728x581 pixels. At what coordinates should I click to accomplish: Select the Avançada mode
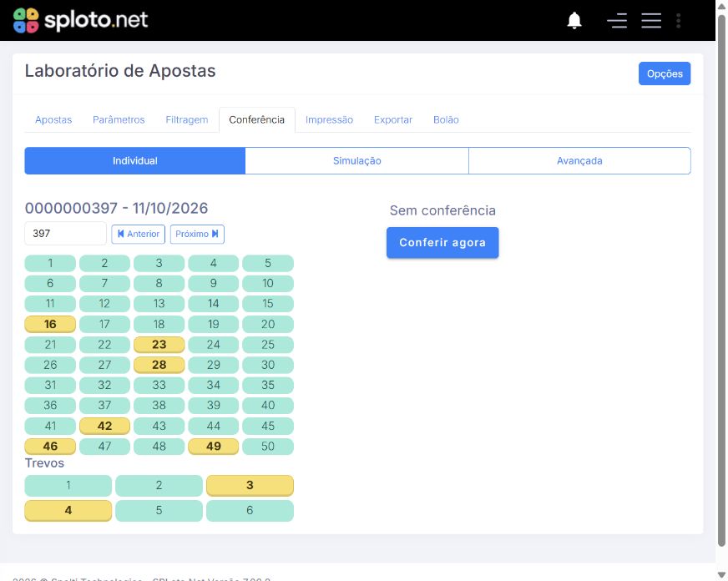click(579, 160)
